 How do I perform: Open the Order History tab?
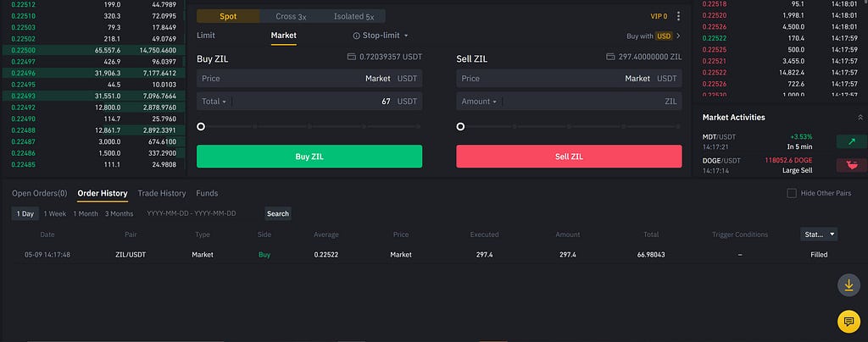(103, 193)
